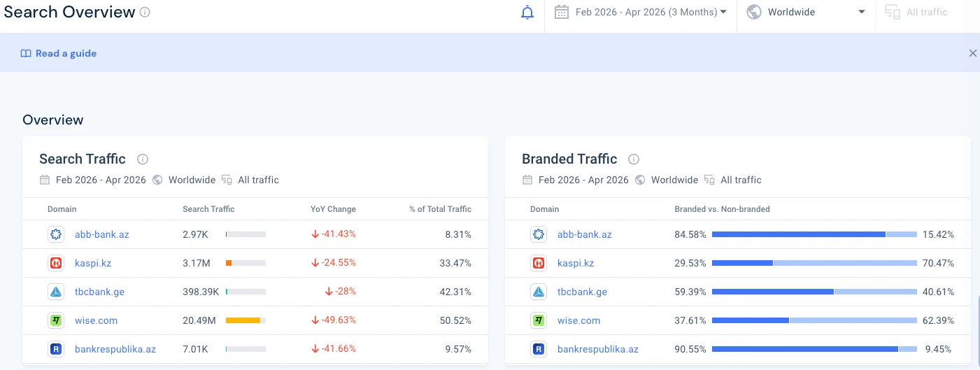Click the globe icon under Branded Traffic title

(640, 180)
